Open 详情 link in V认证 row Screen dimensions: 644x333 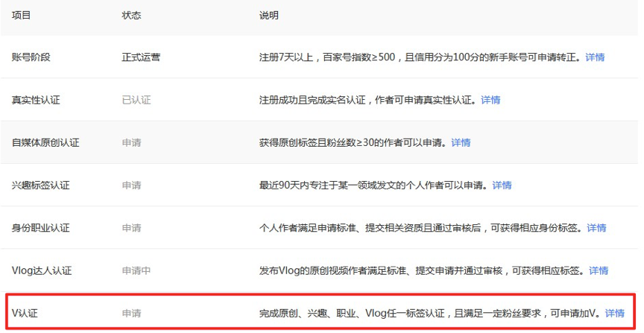click(x=615, y=314)
